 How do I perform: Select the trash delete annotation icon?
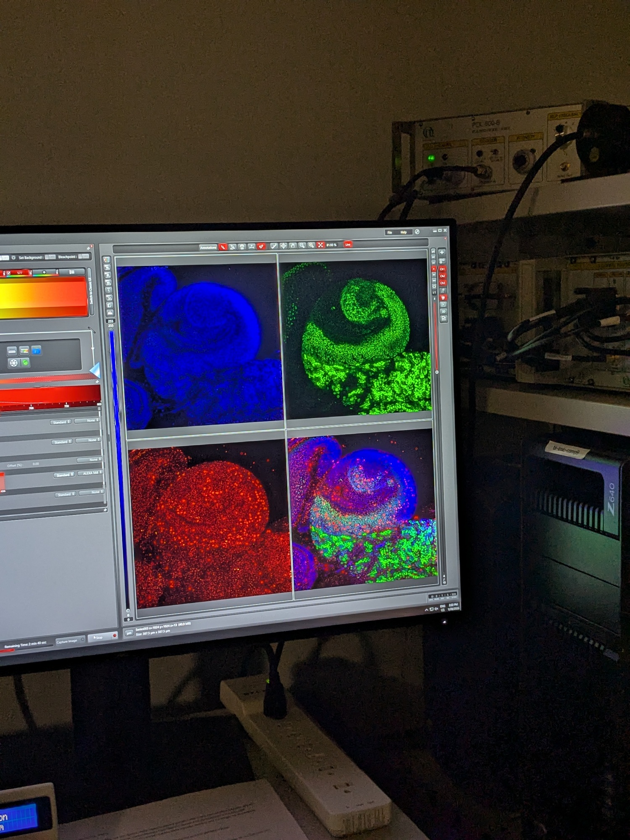point(242,247)
